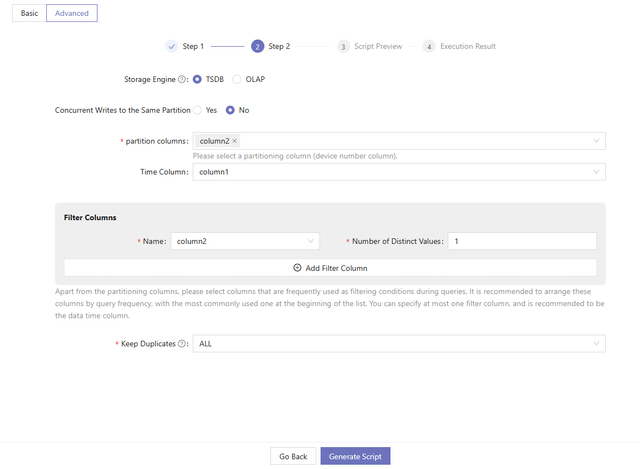Viewport: 640px width, 469px height.
Task: Click the Keep Duplicates help icon
Action: point(183,344)
